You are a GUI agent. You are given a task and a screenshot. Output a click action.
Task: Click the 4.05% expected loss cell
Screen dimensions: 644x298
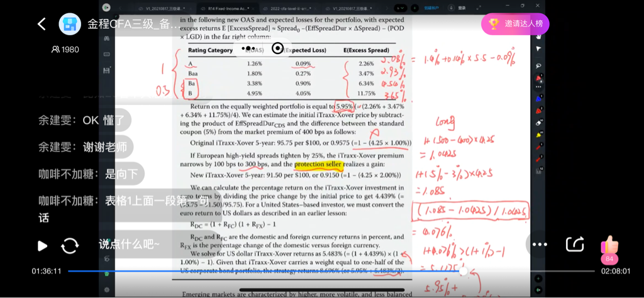point(303,93)
